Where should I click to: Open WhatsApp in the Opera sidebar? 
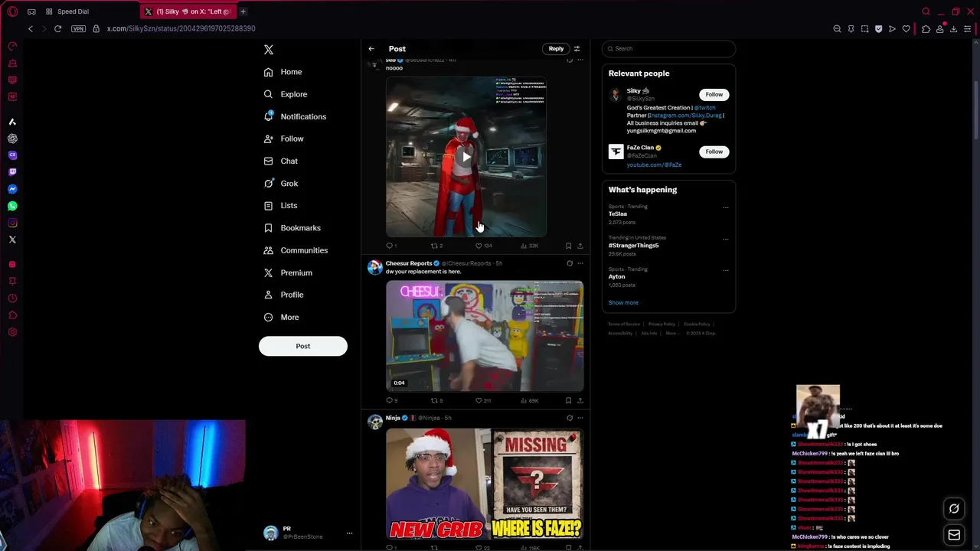click(x=12, y=206)
